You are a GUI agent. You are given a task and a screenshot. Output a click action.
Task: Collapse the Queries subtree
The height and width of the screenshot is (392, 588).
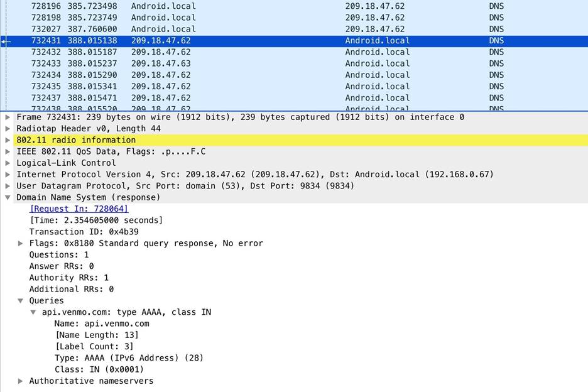21,301
